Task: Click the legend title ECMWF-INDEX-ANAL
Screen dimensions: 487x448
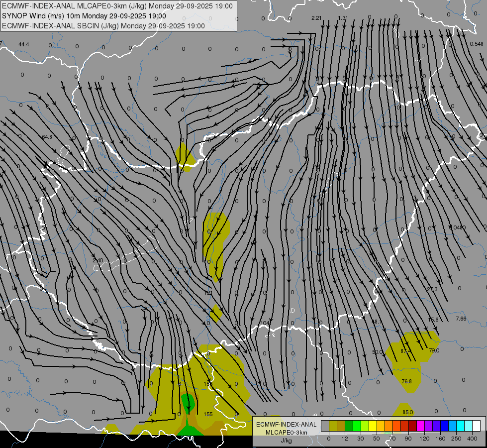Action: pos(286,425)
